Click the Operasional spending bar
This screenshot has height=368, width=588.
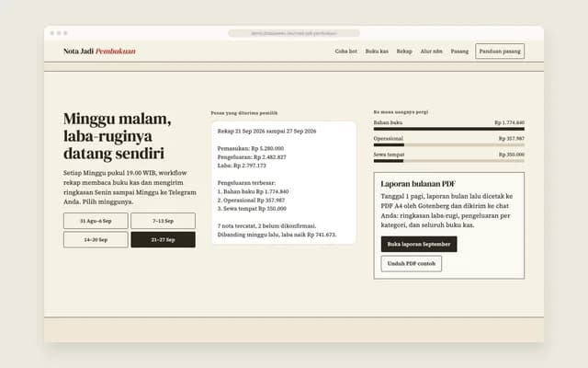click(449, 144)
